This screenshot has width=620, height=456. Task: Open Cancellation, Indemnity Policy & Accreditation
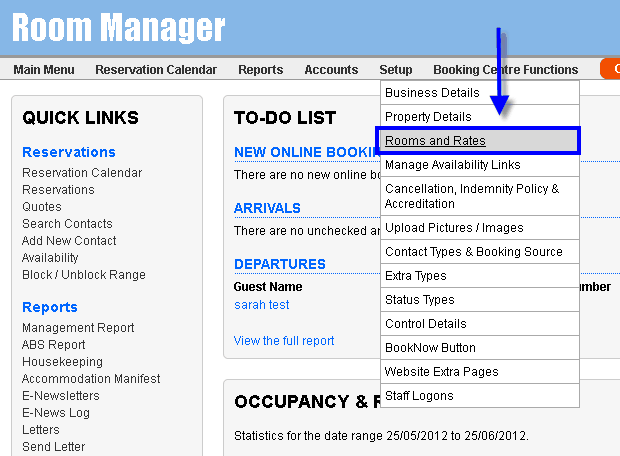480,196
